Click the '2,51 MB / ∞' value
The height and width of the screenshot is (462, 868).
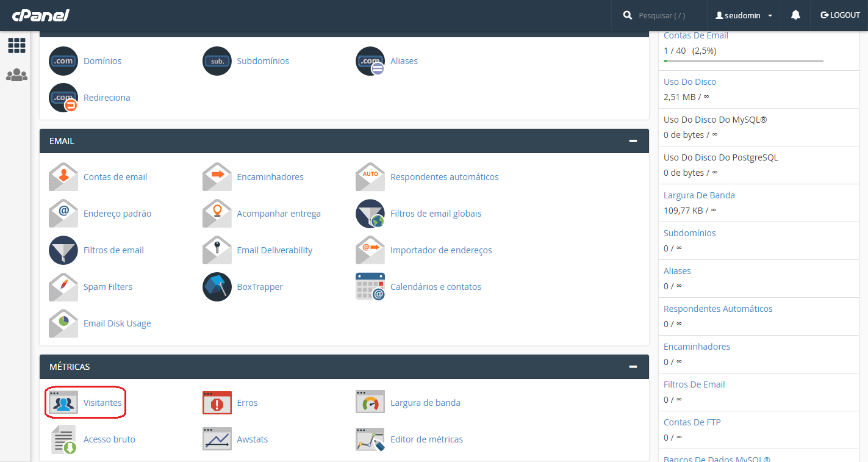(x=686, y=96)
